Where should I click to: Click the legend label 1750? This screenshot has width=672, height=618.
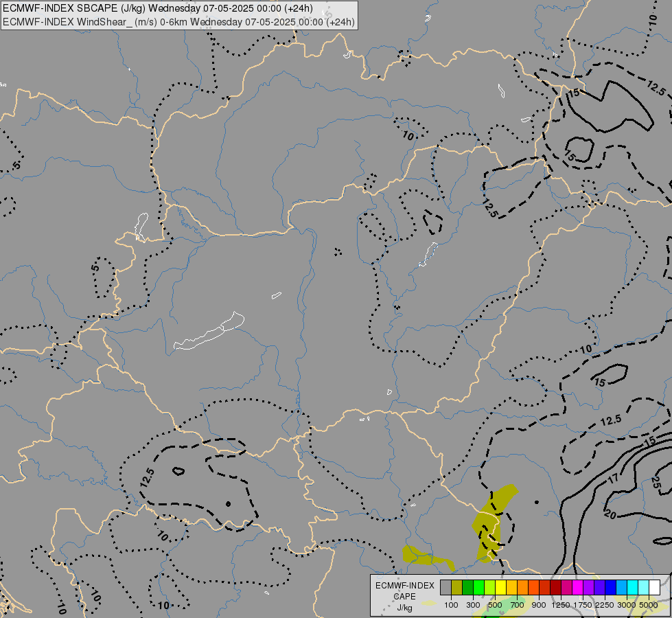click(583, 605)
